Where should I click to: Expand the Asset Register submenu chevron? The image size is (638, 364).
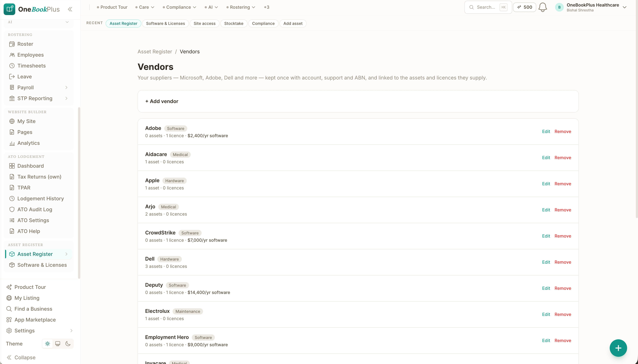point(66,254)
